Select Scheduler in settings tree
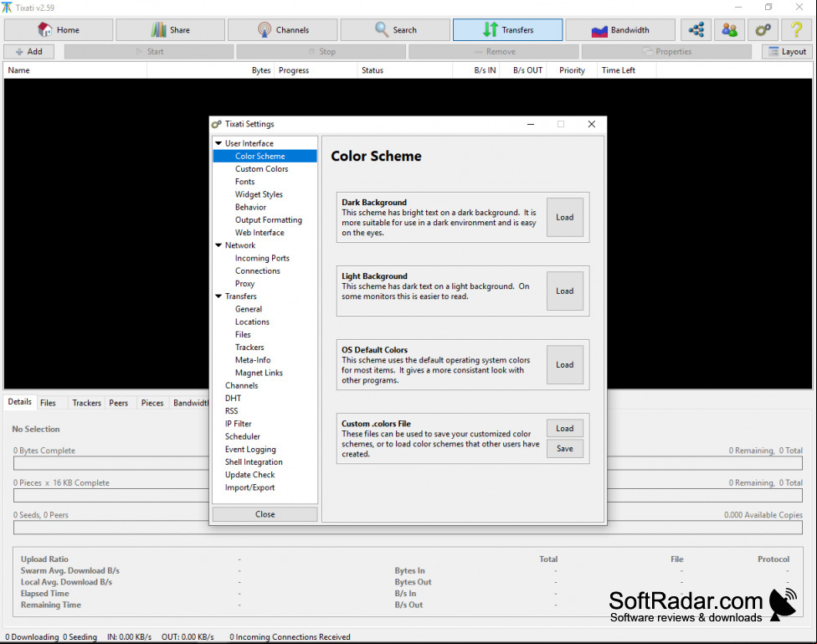817x644 pixels. pyautogui.click(x=242, y=436)
